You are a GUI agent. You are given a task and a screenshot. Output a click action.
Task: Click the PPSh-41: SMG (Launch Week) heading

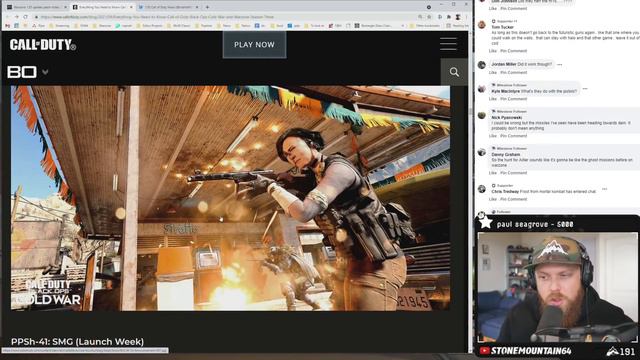coord(78,342)
